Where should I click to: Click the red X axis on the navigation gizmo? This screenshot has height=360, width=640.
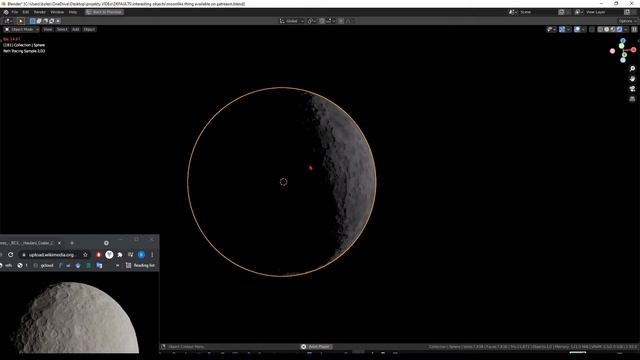tap(633, 50)
